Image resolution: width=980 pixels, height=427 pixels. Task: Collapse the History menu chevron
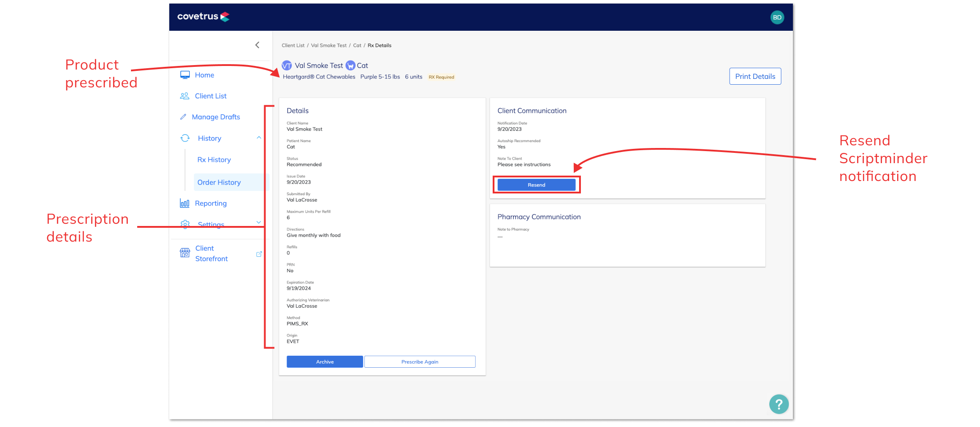259,138
